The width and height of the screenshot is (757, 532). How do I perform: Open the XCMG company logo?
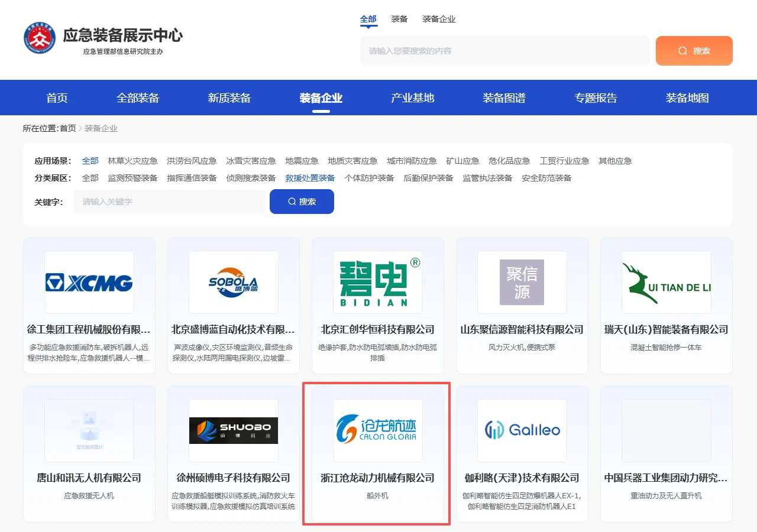coord(89,283)
